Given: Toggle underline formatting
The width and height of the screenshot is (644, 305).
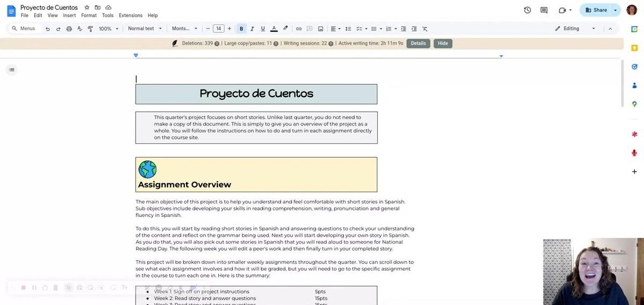Looking at the screenshot, I should tap(262, 28).
